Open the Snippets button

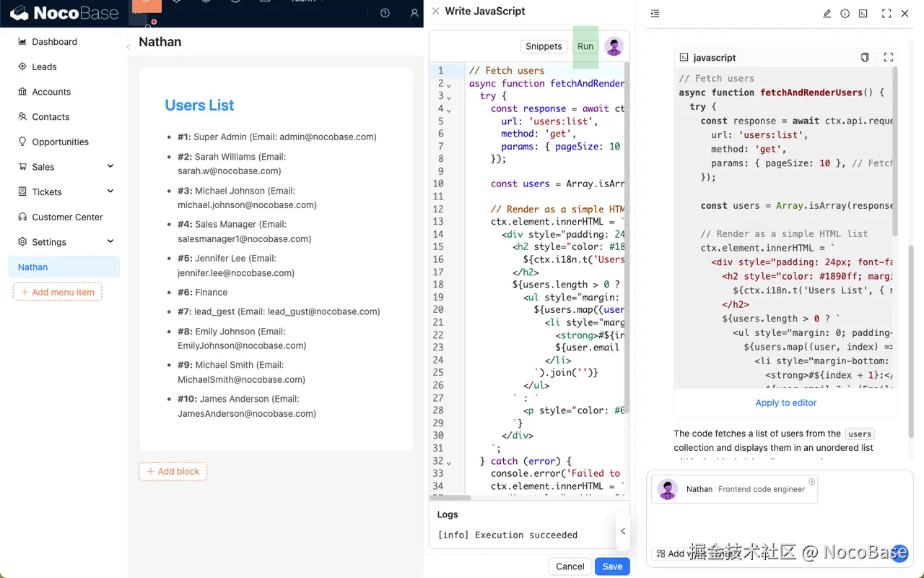click(x=544, y=46)
